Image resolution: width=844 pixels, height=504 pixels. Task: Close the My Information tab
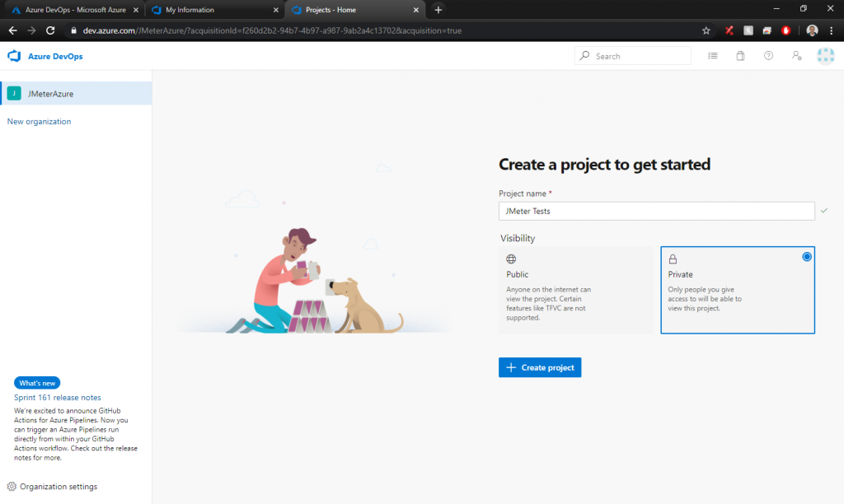coord(276,10)
